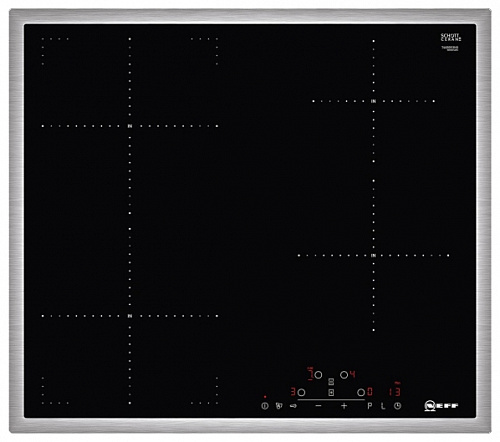The height and width of the screenshot is (442, 500).
Task: Tap the minus symbol to lower heat
Action: pyautogui.click(x=319, y=406)
